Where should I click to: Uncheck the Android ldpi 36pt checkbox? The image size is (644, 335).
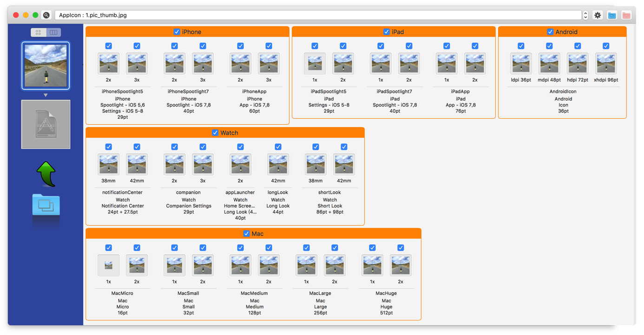click(521, 46)
